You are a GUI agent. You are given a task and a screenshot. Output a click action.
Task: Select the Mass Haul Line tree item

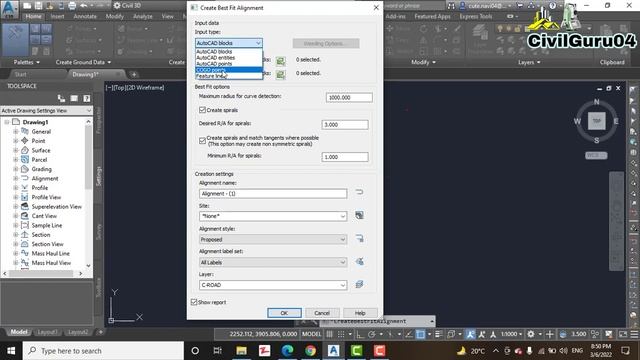click(x=51, y=253)
